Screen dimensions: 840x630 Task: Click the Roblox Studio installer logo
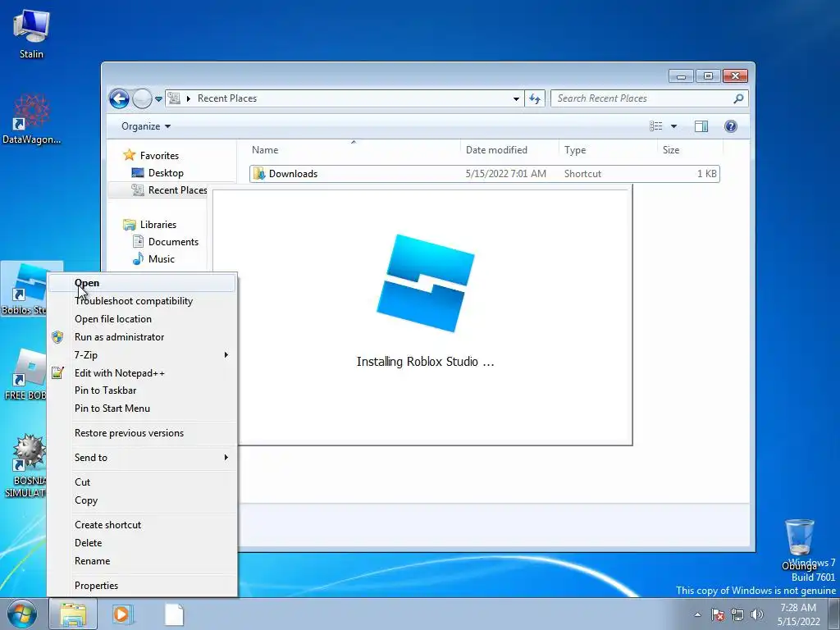point(426,283)
